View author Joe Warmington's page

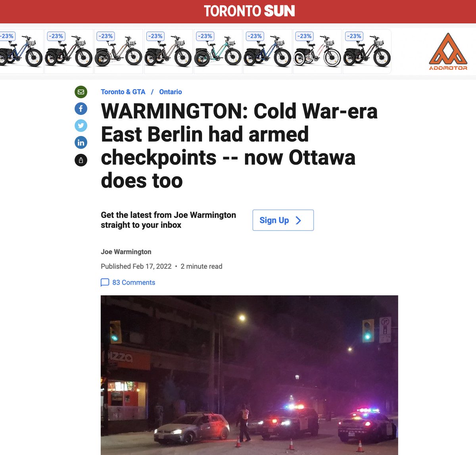click(126, 252)
